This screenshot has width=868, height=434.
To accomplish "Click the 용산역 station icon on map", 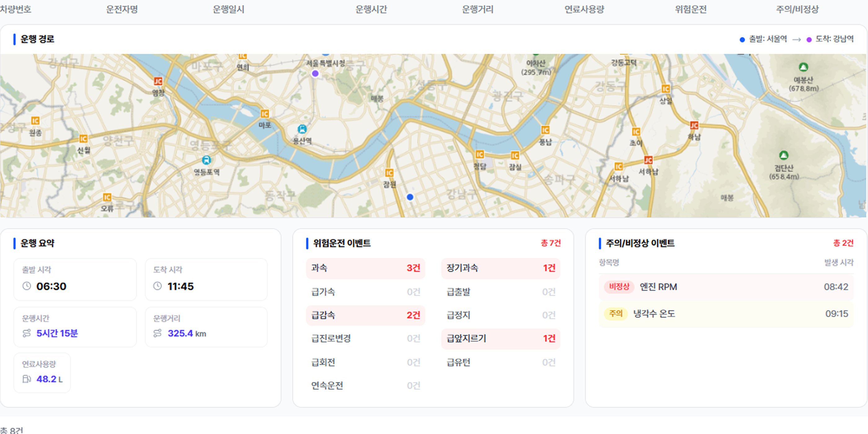I will tap(302, 129).
